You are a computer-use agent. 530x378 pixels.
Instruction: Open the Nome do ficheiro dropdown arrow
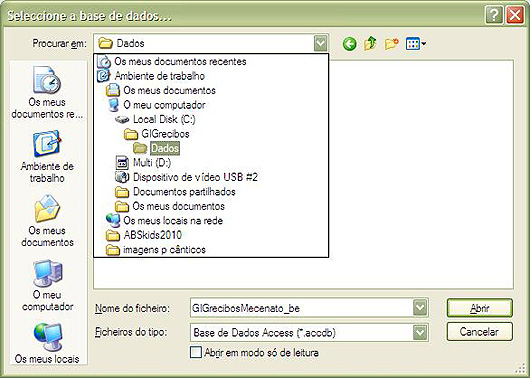click(x=420, y=308)
